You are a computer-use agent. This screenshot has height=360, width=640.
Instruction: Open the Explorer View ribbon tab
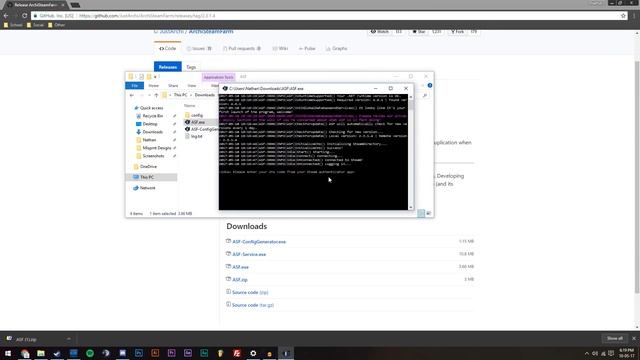192,85
